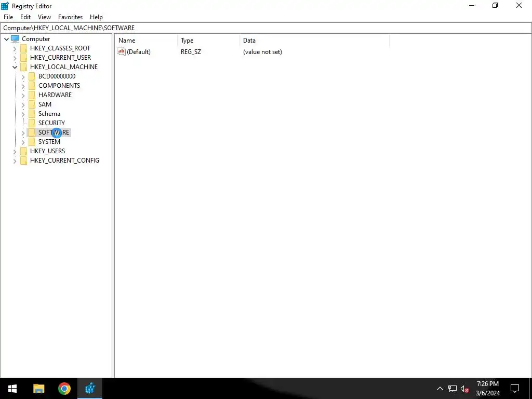
Task: Select the HKEY_CLASSES_ROOT label
Action: pyautogui.click(x=60, y=48)
